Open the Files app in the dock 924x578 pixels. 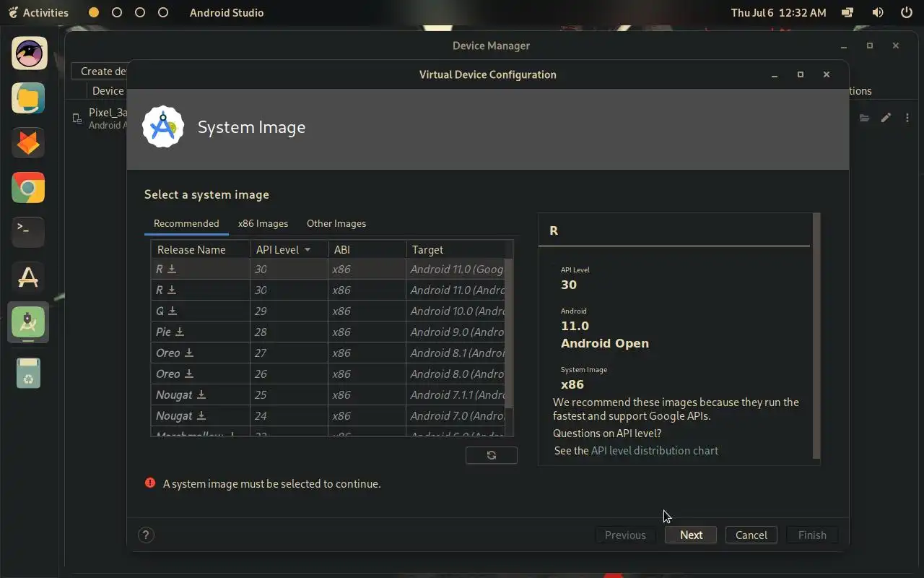pos(28,98)
